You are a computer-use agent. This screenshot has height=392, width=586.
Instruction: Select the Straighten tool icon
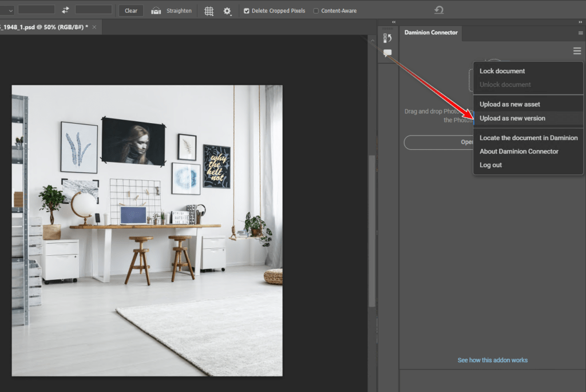[x=156, y=11]
